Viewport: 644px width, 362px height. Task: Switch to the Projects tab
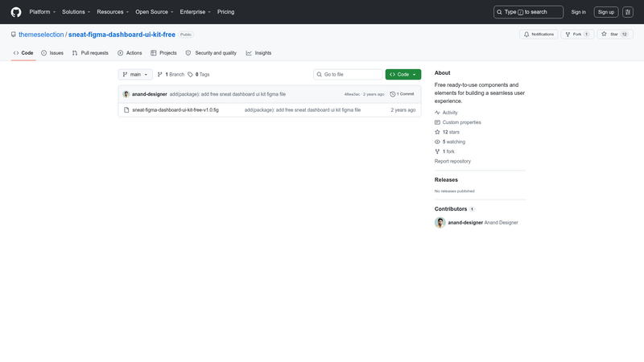[163, 53]
